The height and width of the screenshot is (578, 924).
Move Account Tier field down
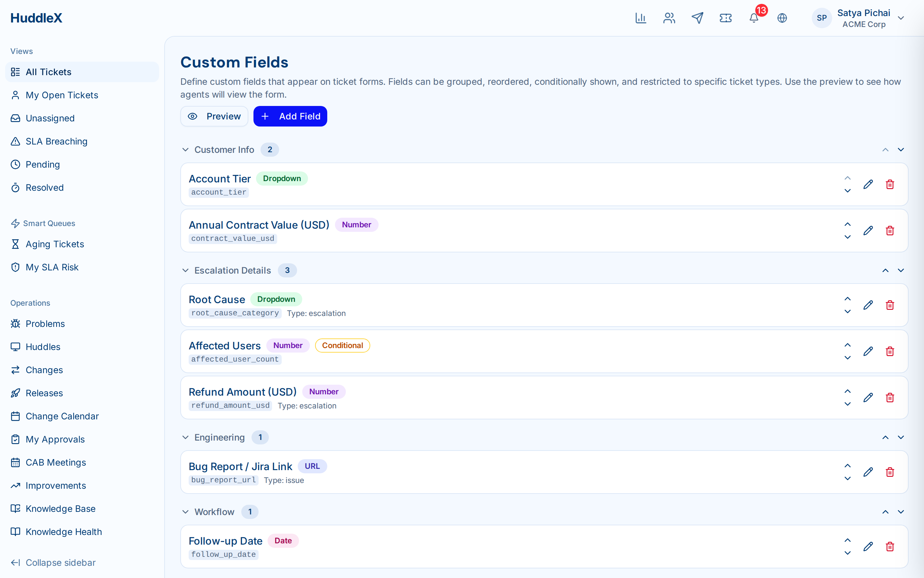tap(847, 191)
